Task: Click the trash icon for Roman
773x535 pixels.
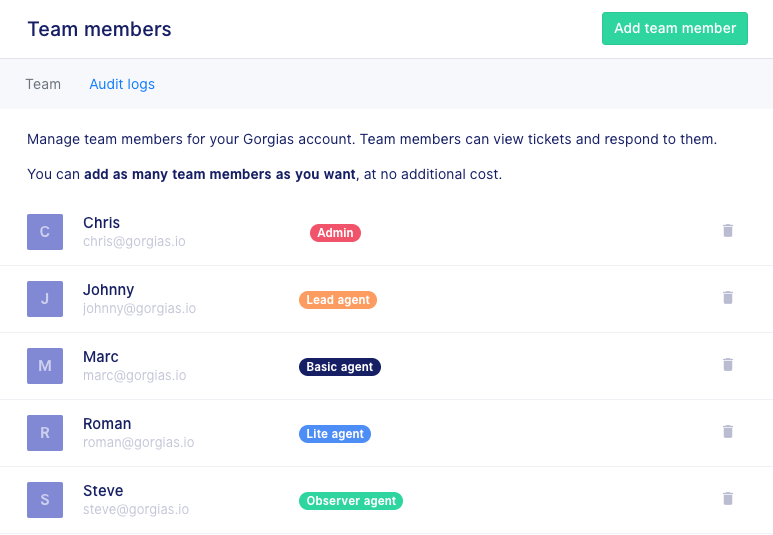Action: pos(728,432)
